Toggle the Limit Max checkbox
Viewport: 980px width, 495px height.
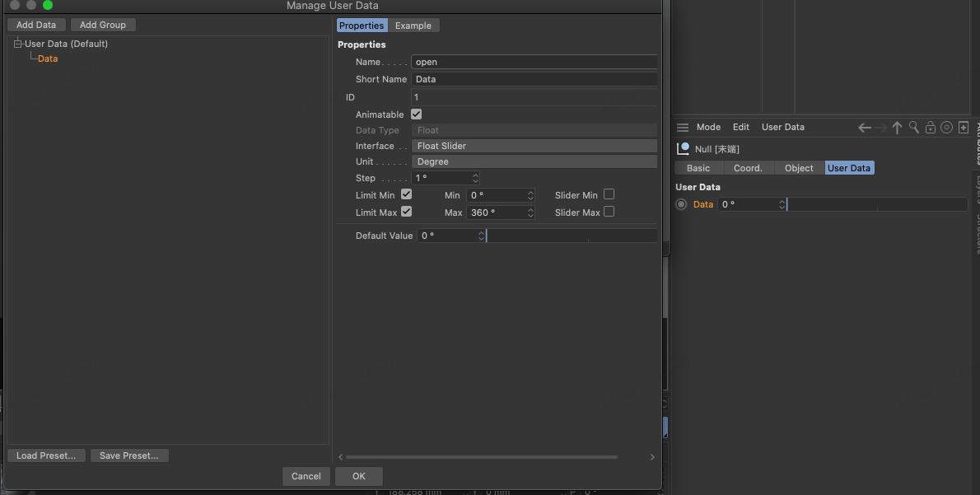click(406, 212)
